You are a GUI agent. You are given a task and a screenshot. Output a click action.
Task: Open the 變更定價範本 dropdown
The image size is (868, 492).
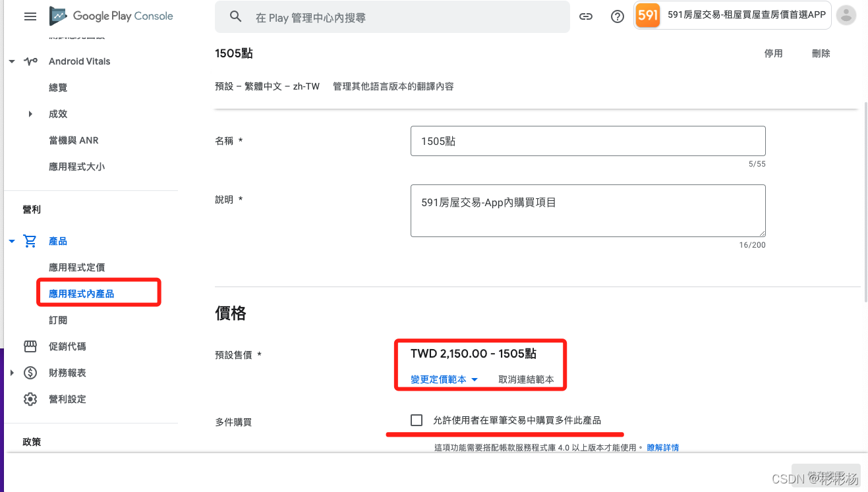444,379
